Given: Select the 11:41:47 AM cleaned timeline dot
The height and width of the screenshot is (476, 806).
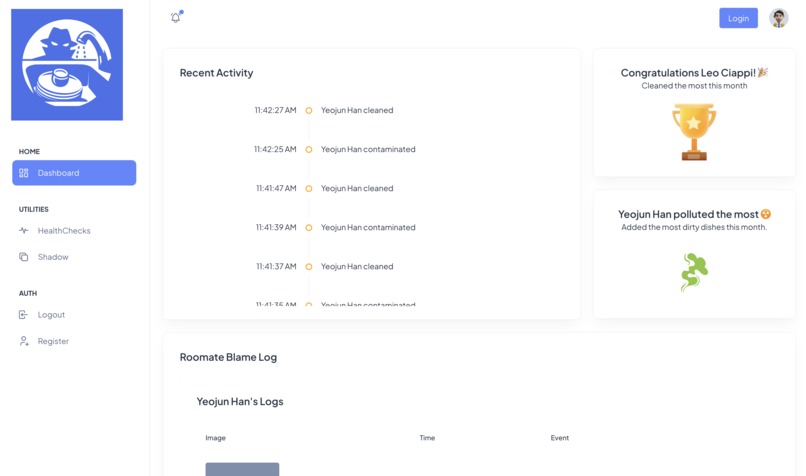Looking at the screenshot, I should pos(309,189).
